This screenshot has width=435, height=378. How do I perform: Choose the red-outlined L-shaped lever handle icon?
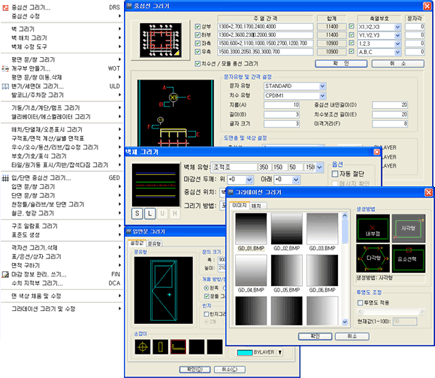click(x=178, y=347)
